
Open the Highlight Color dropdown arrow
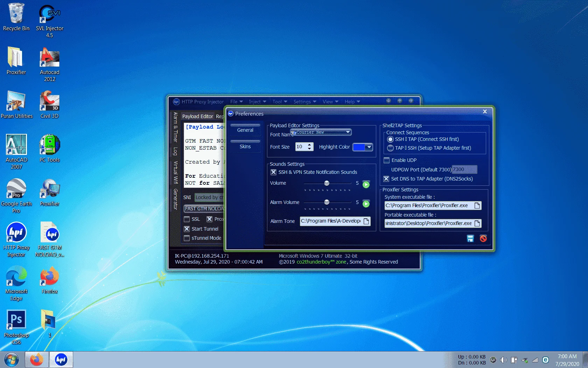tap(369, 147)
